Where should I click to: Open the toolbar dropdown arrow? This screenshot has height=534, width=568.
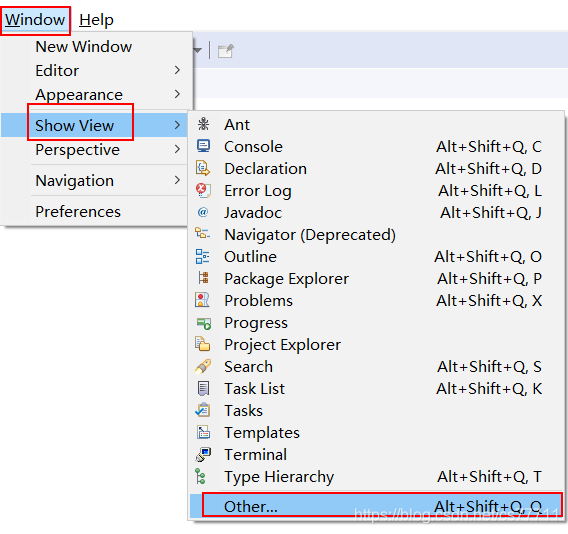(x=198, y=50)
